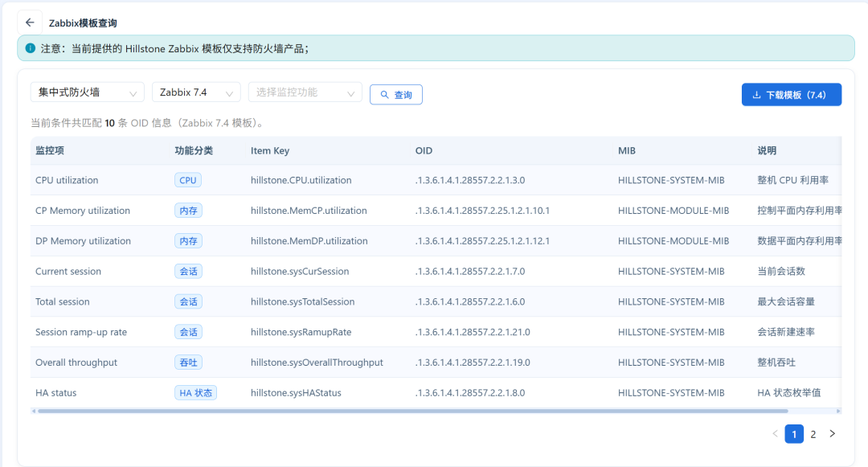Click the 会话 tag on Session ramp-up rate row

click(188, 332)
